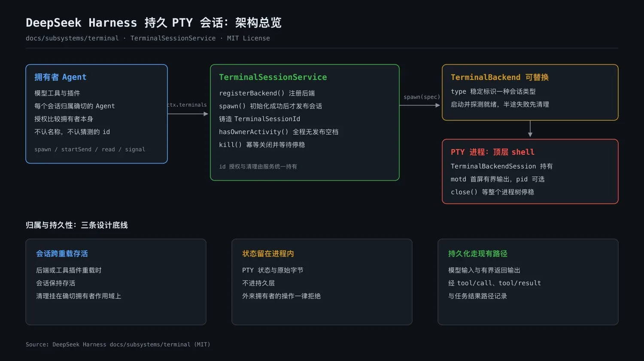The width and height of the screenshot is (644, 361).
Task: Click the line "不进持久层"
Action: pos(258,283)
